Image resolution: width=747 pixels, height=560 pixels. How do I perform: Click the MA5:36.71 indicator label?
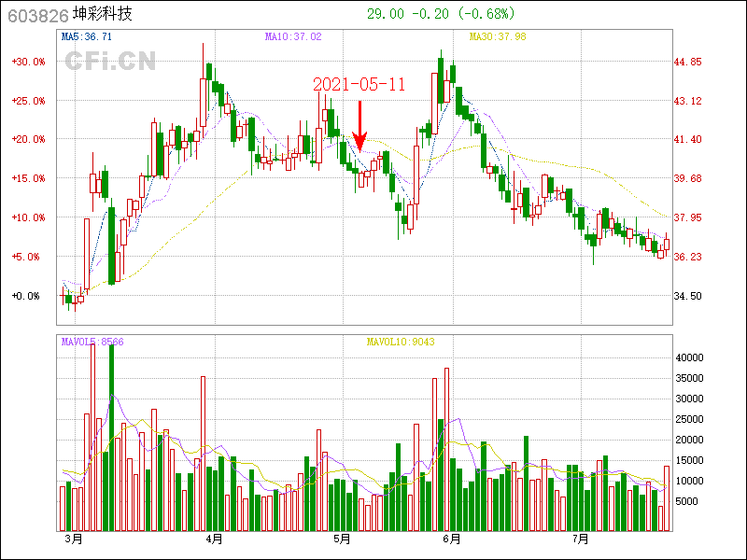tap(87, 36)
